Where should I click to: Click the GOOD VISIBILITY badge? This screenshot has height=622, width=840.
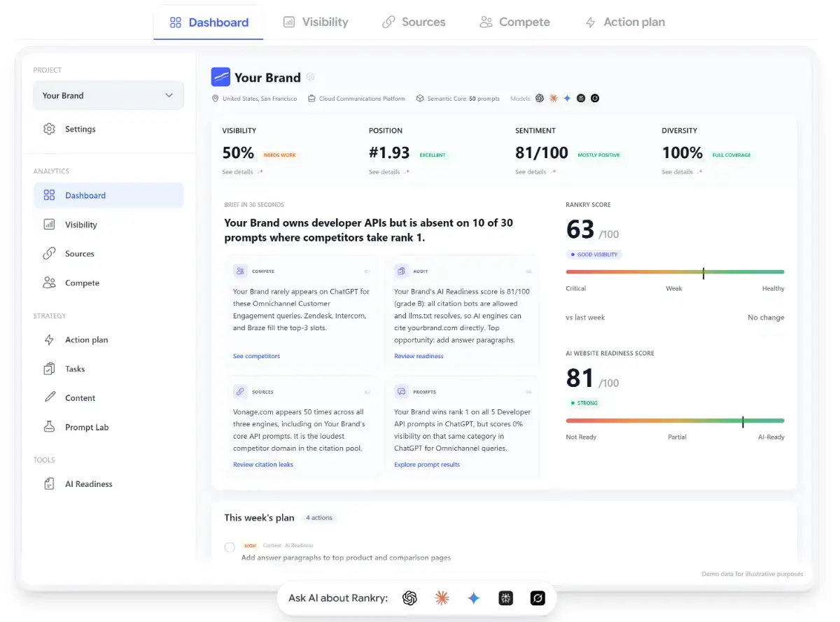point(594,255)
